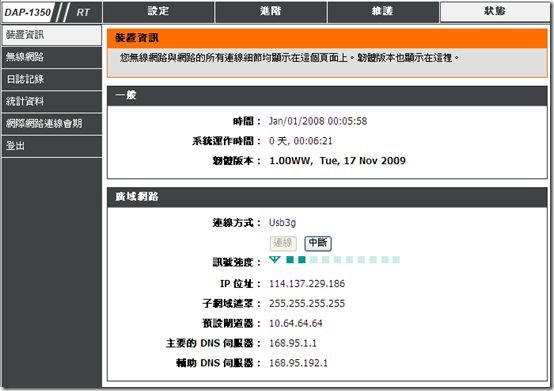The image size is (554, 391).
Task: Switch to the 進階 tab
Action: (x=271, y=12)
